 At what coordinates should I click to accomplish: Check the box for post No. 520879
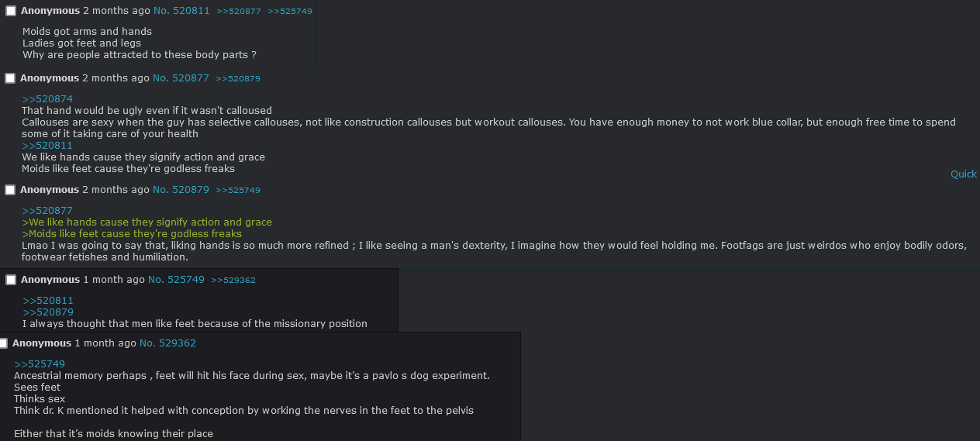tap(10, 190)
